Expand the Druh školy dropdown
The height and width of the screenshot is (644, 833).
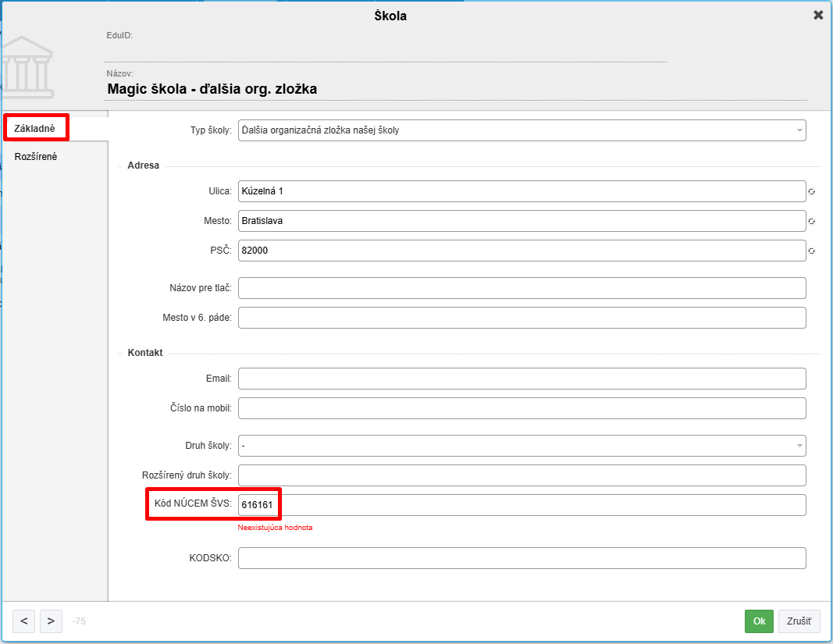[x=522, y=446]
